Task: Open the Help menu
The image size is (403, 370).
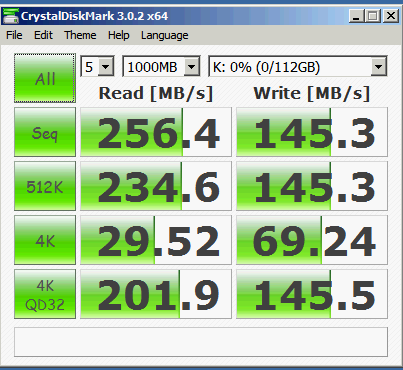Action: click(x=119, y=35)
